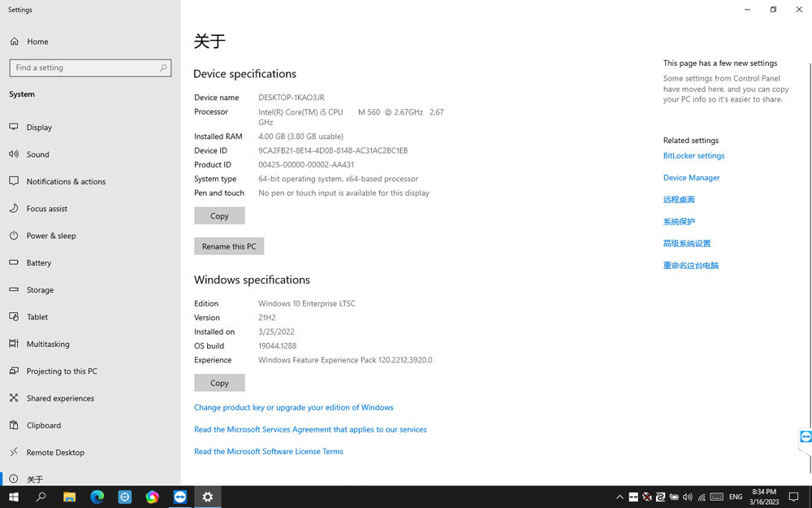Show hidden icons in the system tray
This screenshot has width=812, height=508.
(620, 497)
